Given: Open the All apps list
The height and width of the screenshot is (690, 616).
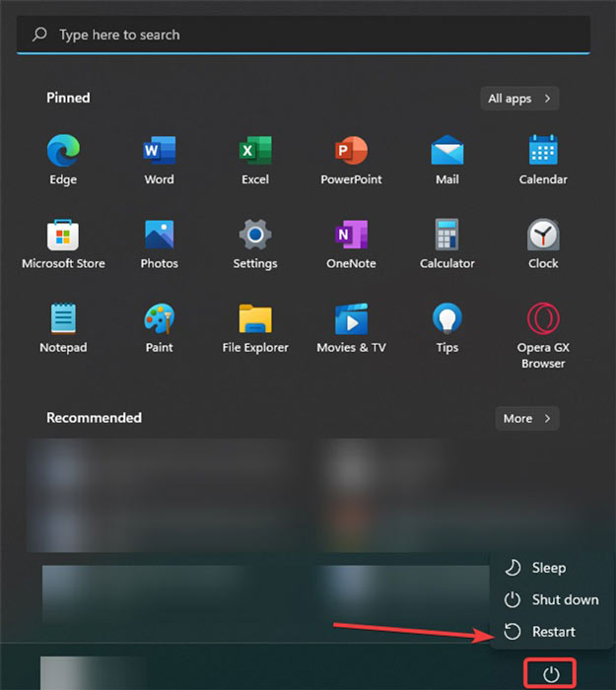Looking at the screenshot, I should point(519,99).
